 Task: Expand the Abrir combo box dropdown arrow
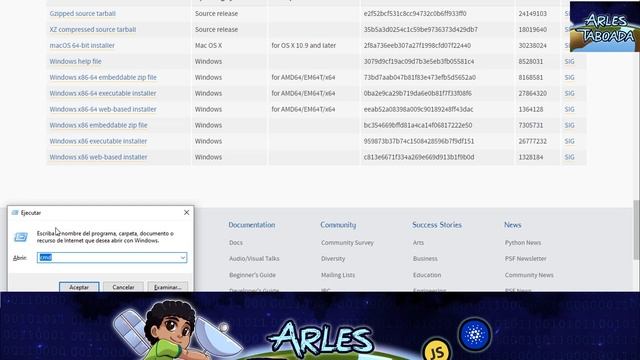[183, 258]
